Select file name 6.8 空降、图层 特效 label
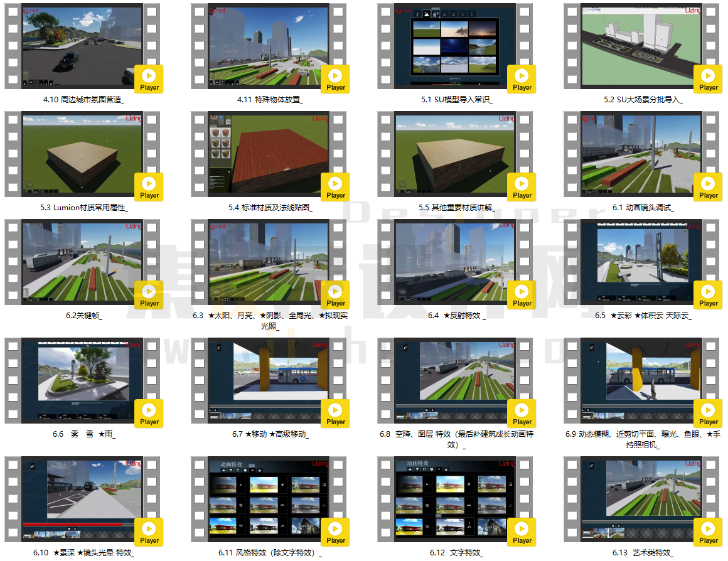728x561 pixels. (456, 439)
